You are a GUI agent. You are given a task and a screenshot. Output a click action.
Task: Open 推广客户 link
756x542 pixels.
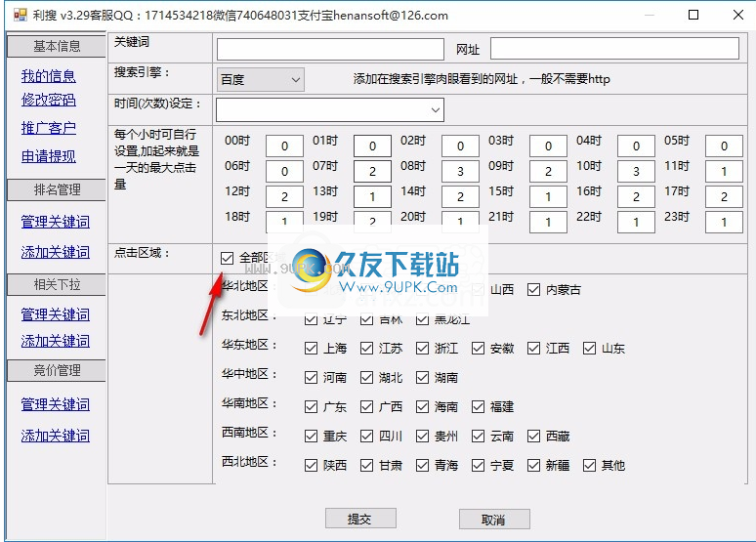coord(48,128)
